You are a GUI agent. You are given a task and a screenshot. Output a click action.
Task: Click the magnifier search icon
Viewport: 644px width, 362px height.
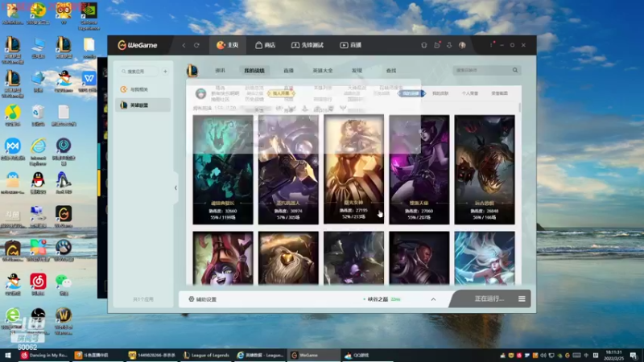(x=515, y=70)
